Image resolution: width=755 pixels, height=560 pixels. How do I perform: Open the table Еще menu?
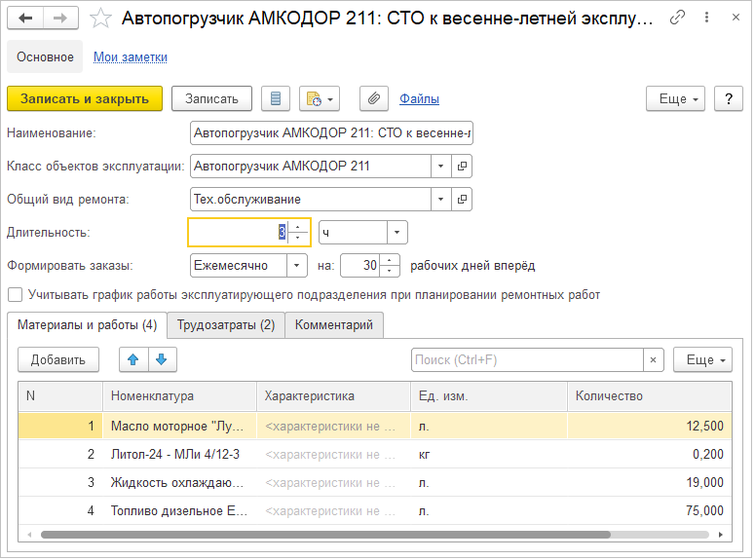pyautogui.click(x=702, y=359)
